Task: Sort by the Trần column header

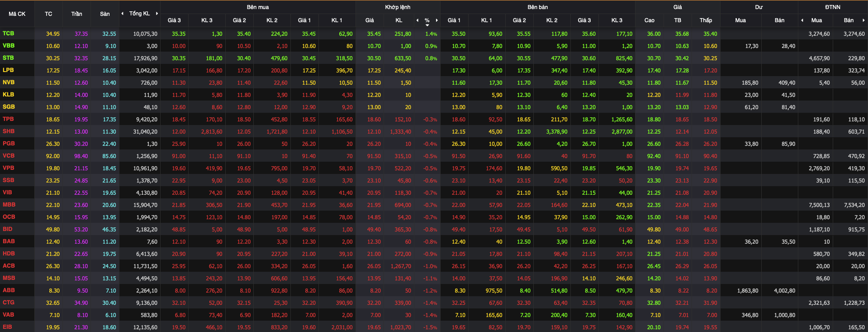Action: click(x=76, y=14)
